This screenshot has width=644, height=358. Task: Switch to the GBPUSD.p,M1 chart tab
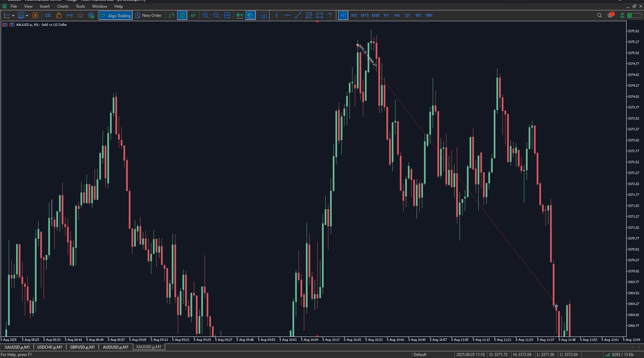click(x=82, y=347)
